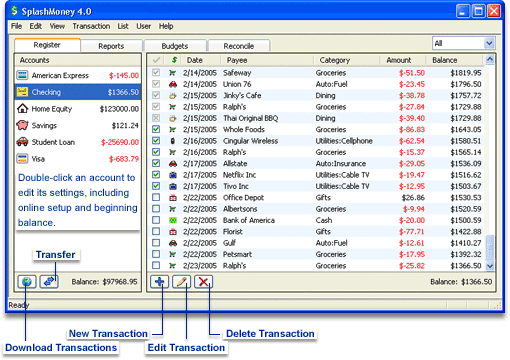Click the gift icon on Office Depot row
510x360 pixels.
point(172,198)
